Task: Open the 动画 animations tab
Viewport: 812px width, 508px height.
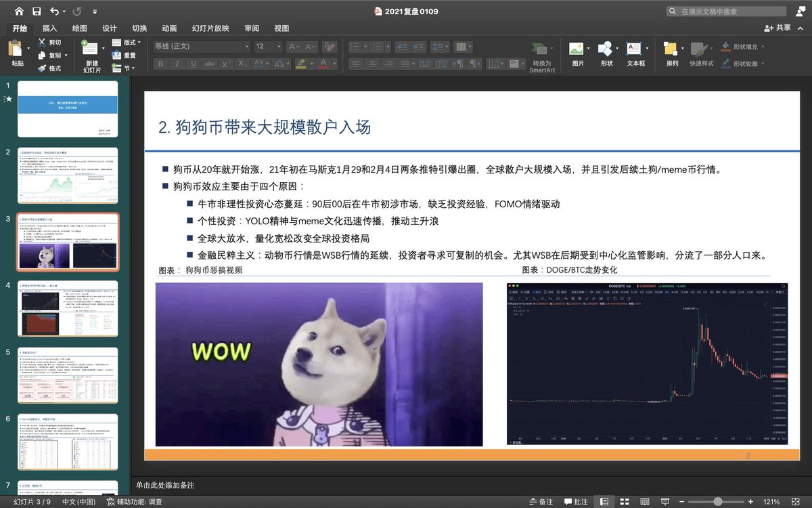Action: 169,28
